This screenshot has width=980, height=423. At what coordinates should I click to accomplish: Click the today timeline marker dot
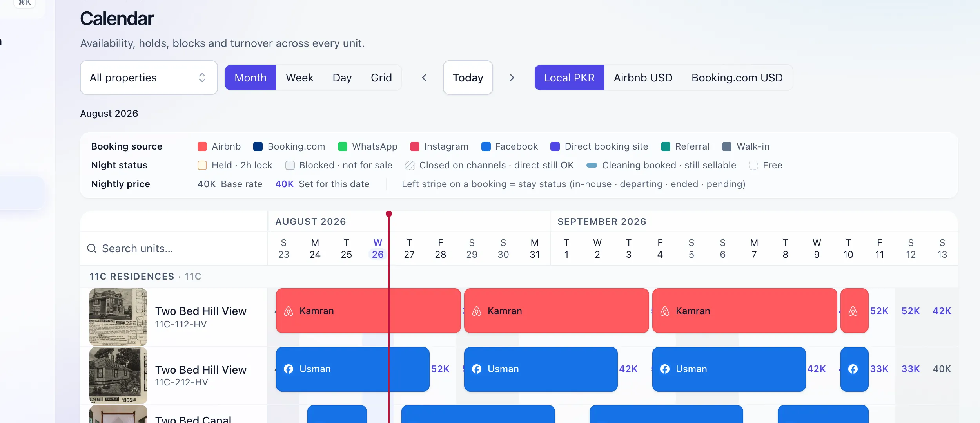389,214
